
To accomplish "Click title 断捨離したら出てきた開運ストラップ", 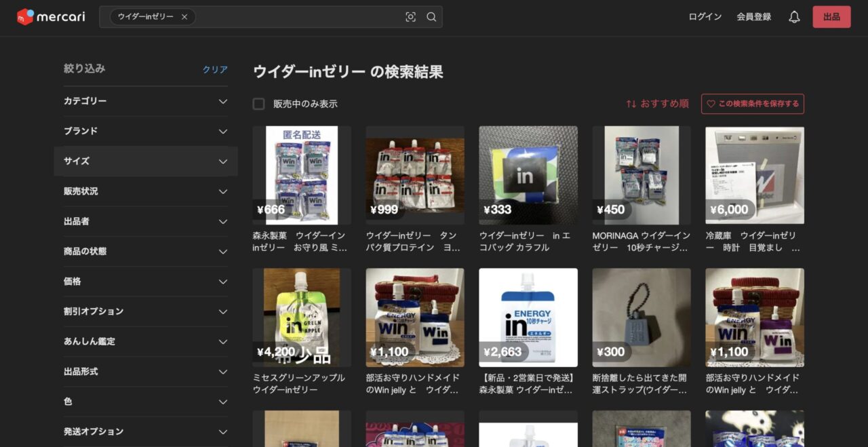I will pyautogui.click(x=640, y=384).
